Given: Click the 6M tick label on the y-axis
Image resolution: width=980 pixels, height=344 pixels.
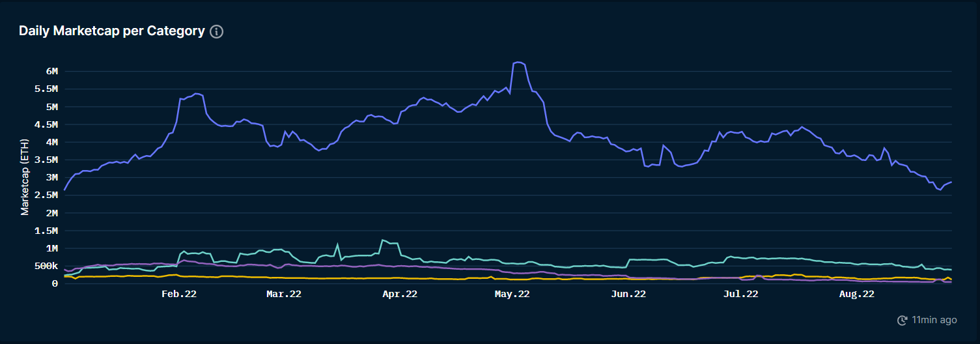Looking at the screenshot, I should (x=51, y=71).
